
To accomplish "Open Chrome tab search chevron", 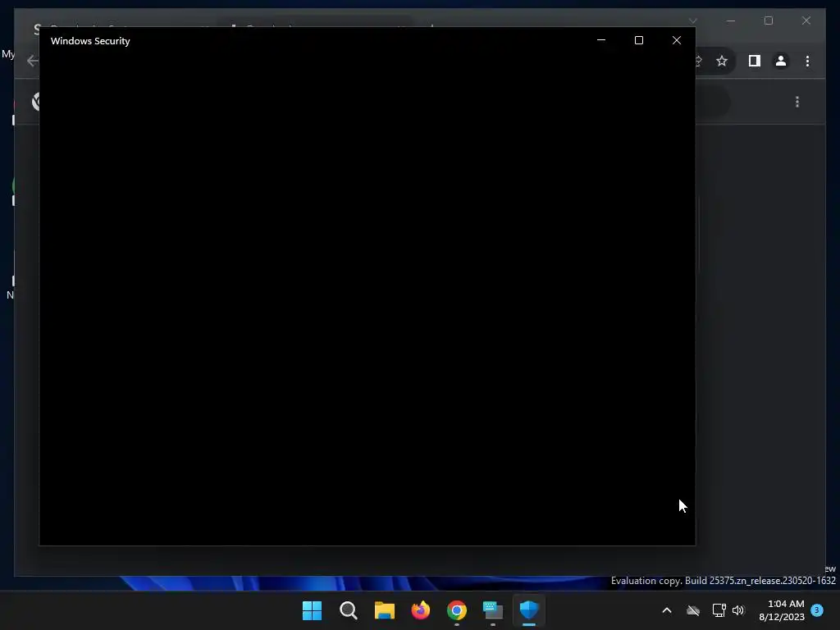I will 692,21.
